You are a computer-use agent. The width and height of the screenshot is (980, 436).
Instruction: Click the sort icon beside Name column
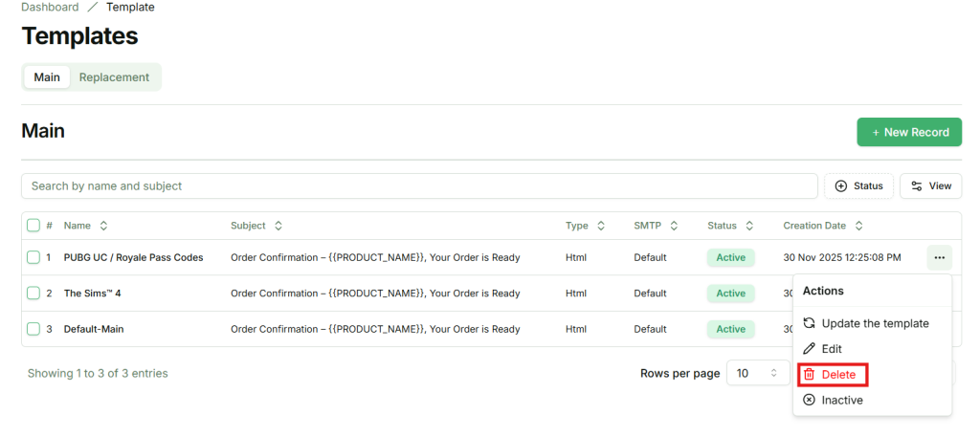(103, 226)
